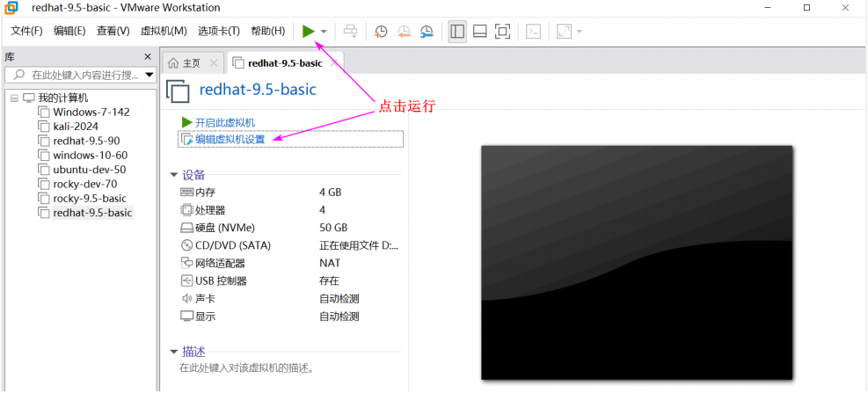Click the VMware logo in title bar
This screenshot has height=393, width=868.
pyautogui.click(x=11, y=8)
